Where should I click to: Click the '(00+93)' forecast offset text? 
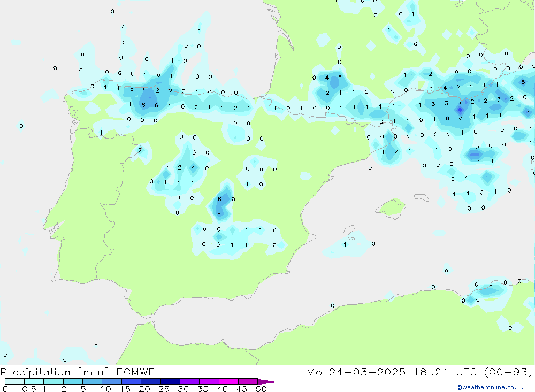508,372
